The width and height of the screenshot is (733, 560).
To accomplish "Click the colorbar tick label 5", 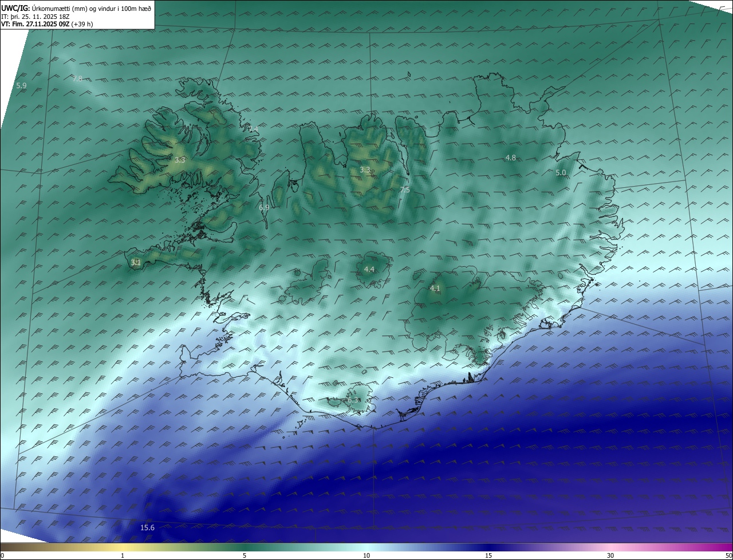I will [x=245, y=555].
